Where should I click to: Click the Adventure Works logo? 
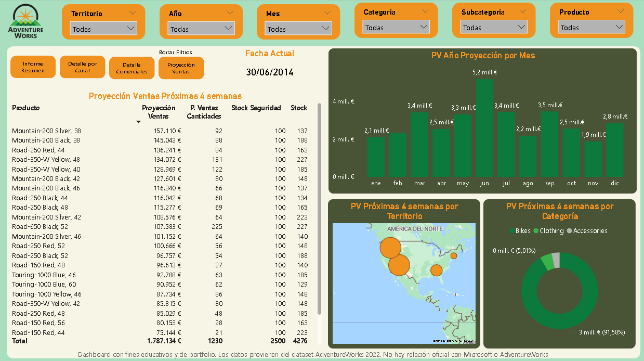tap(26, 21)
